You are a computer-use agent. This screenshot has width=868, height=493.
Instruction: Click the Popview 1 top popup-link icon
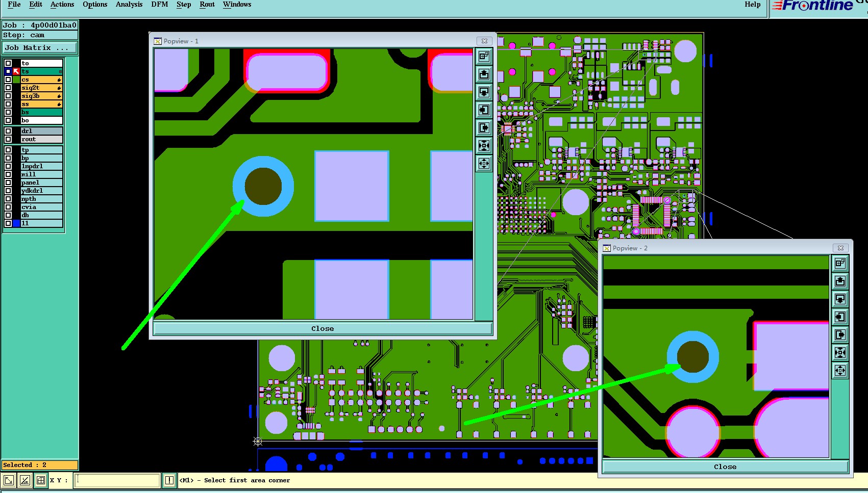click(x=484, y=56)
